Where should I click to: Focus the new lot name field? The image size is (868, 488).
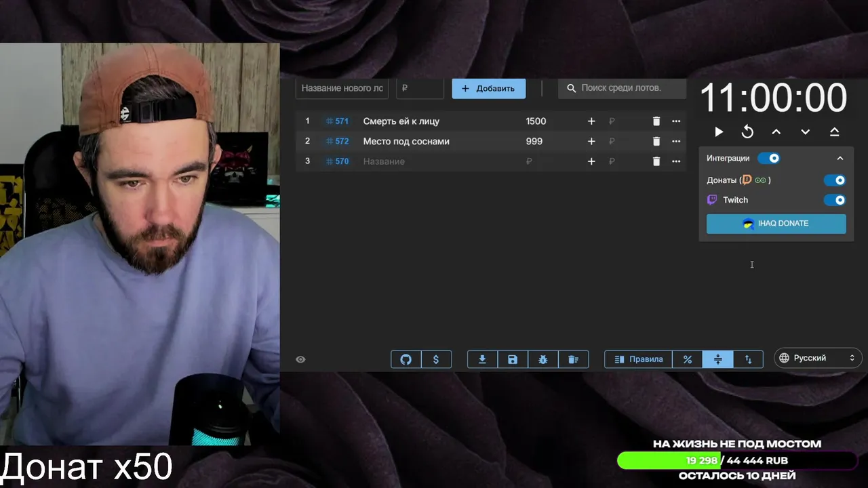coord(342,88)
